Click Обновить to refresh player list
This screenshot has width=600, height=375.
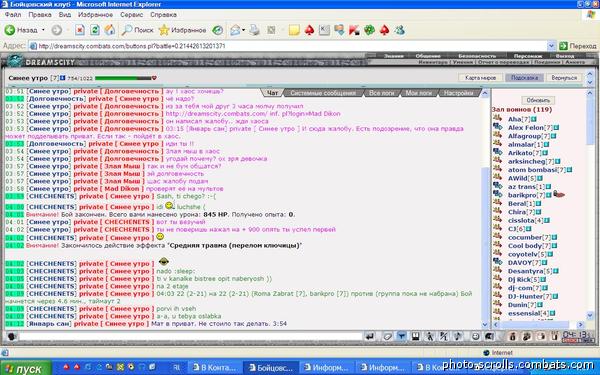tap(538, 100)
